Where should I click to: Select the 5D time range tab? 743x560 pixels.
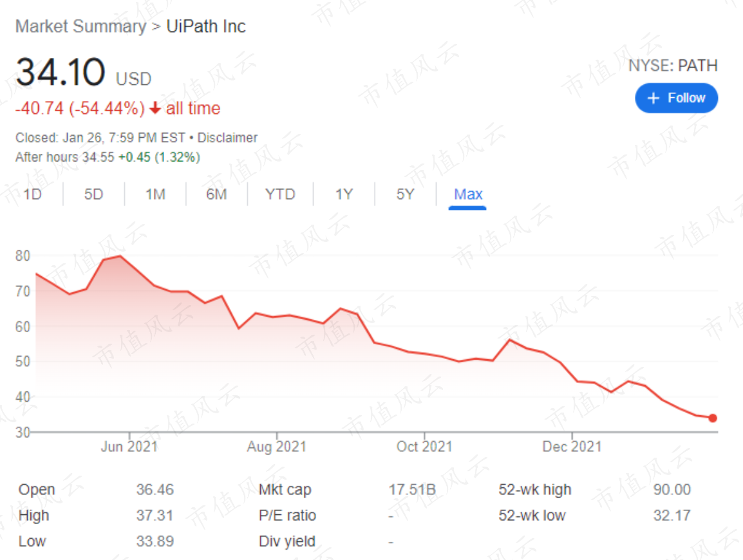point(94,194)
